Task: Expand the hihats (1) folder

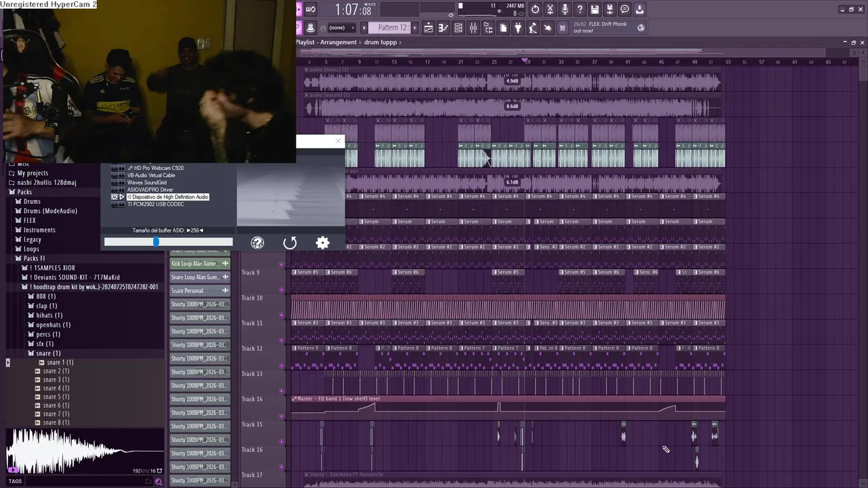Action: 45,315
